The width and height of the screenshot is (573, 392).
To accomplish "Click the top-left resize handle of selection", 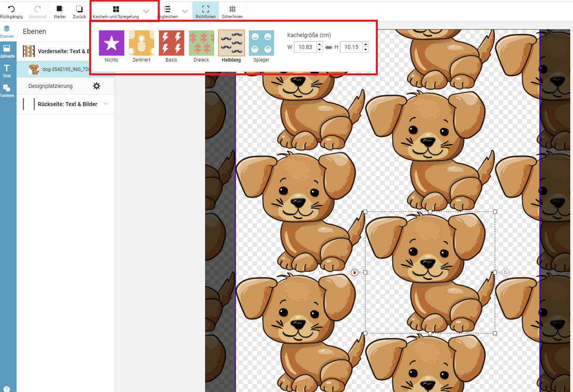I will [x=365, y=212].
